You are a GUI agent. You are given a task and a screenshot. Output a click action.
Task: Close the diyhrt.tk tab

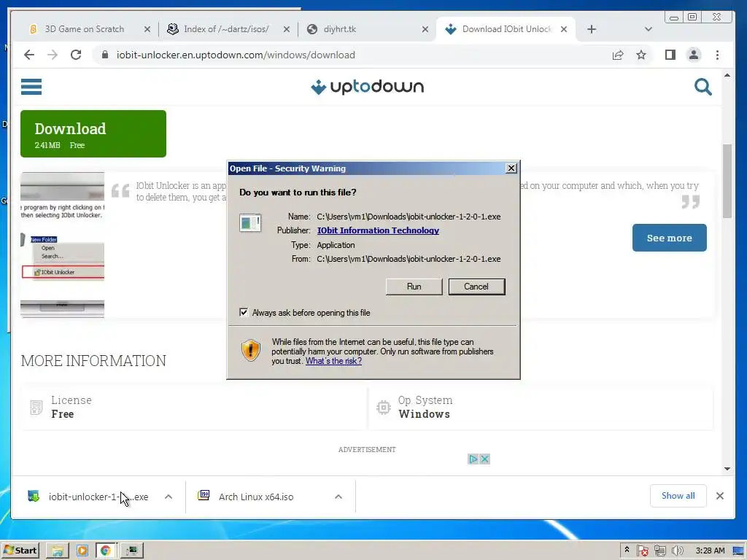pos(425,29)
